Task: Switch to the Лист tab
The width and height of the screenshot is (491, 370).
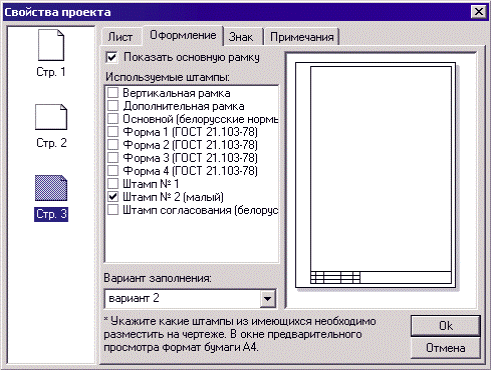Action: pos(120,37)
